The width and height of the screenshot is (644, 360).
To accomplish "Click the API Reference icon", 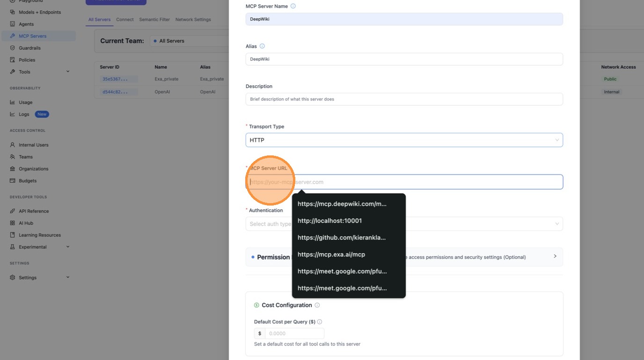I will pos(13,211).
